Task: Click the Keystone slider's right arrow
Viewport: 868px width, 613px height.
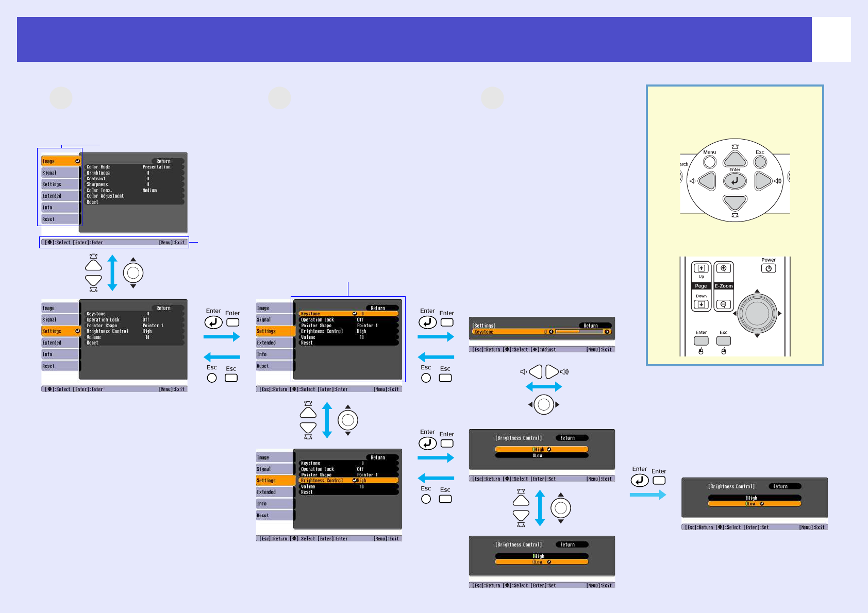Action: pyautogui.click(x=607, y=332)
